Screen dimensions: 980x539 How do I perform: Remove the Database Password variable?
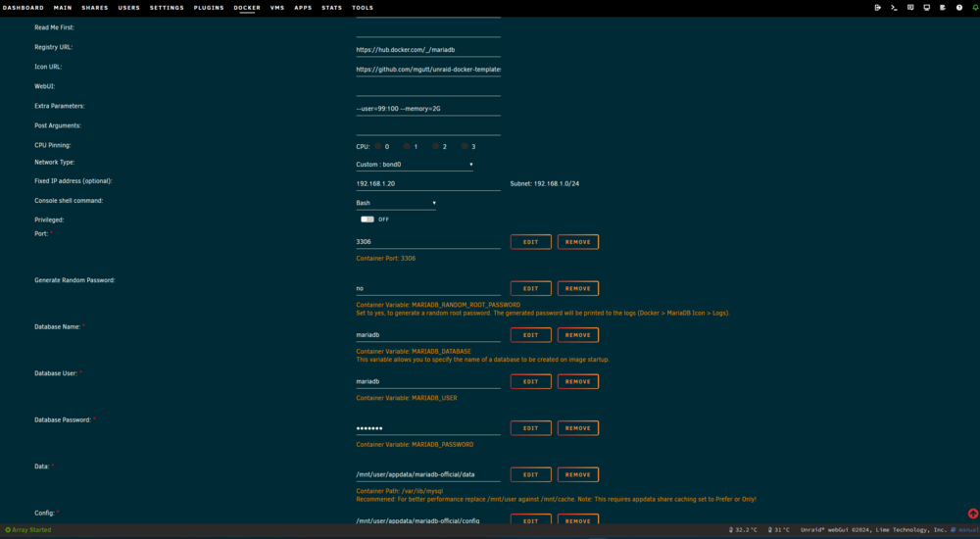click(x=578, y=428)
